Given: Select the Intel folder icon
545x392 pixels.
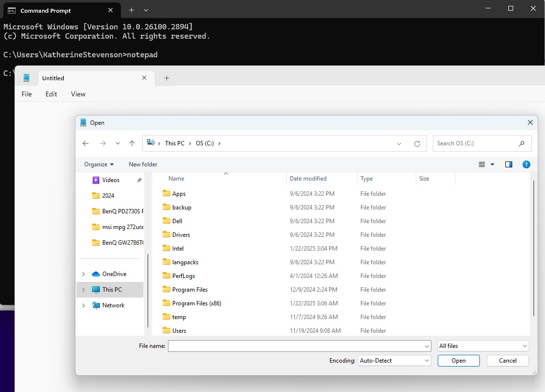Looking at the screenshot, I should tap(166, 248).
